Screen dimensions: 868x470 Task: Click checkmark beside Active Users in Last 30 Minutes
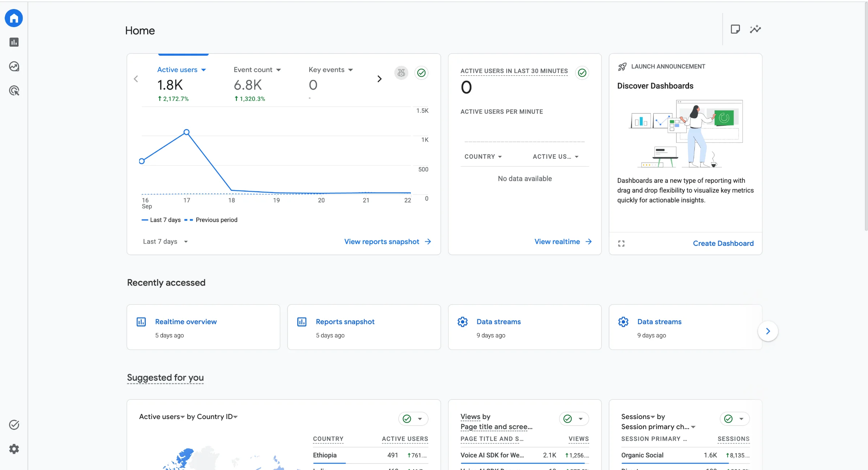[582, 73]
